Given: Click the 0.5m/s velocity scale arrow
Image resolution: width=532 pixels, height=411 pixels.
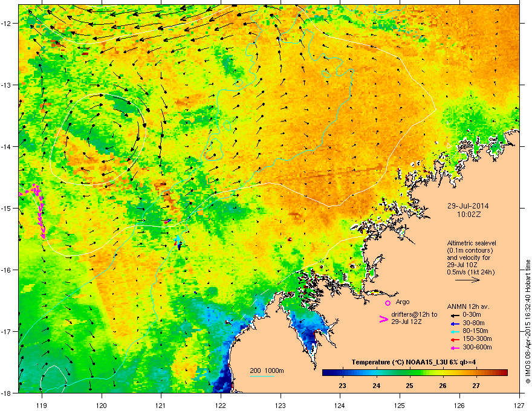Looking at the screenshot, I should (x=467, y=280).
